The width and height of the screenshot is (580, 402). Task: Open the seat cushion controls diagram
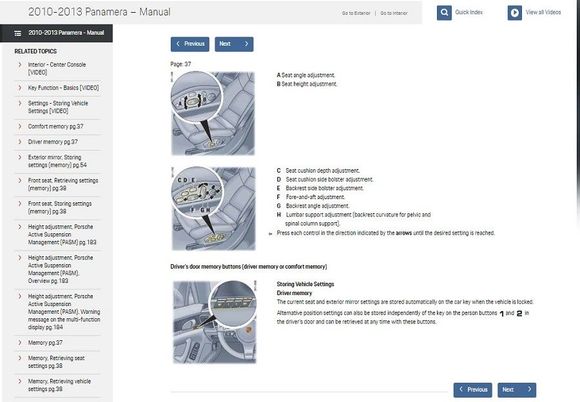pos(213,209)
